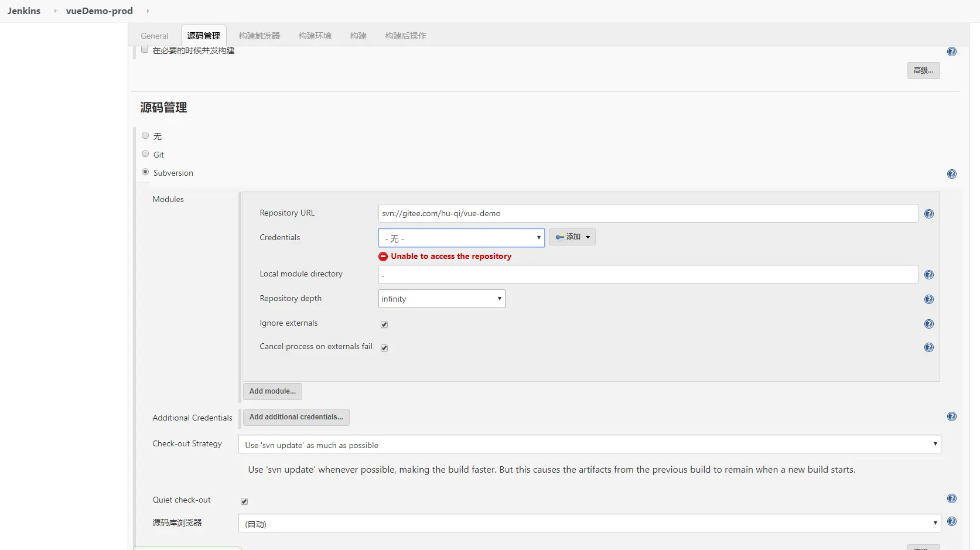Open help icon for Subversion option
This screenshot has height=550, width=980.
[x=952, y=174]
